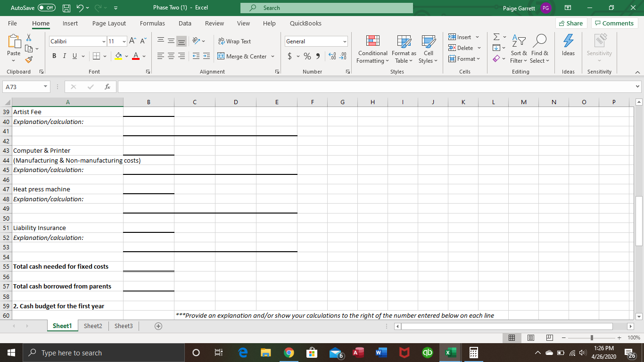Apply Percent Style format
Image resolution: width=644 pixels, height=362 pixels.
tap(307, 56)
